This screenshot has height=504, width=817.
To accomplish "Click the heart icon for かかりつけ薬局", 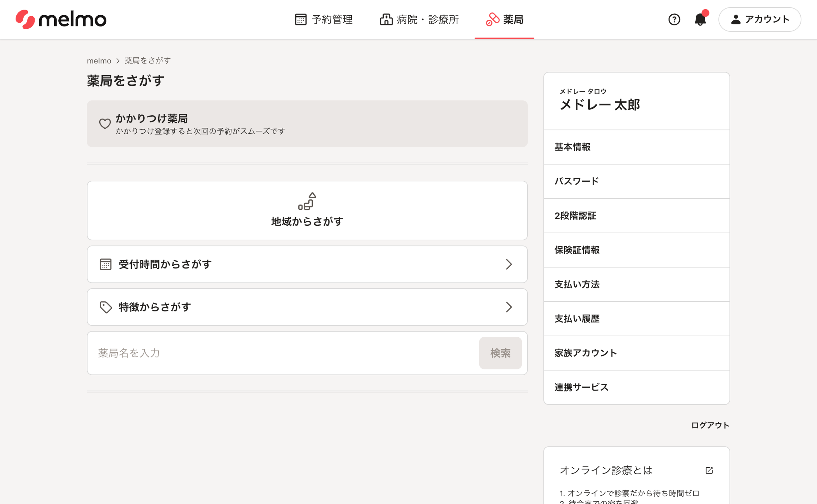I will point(105,124).
